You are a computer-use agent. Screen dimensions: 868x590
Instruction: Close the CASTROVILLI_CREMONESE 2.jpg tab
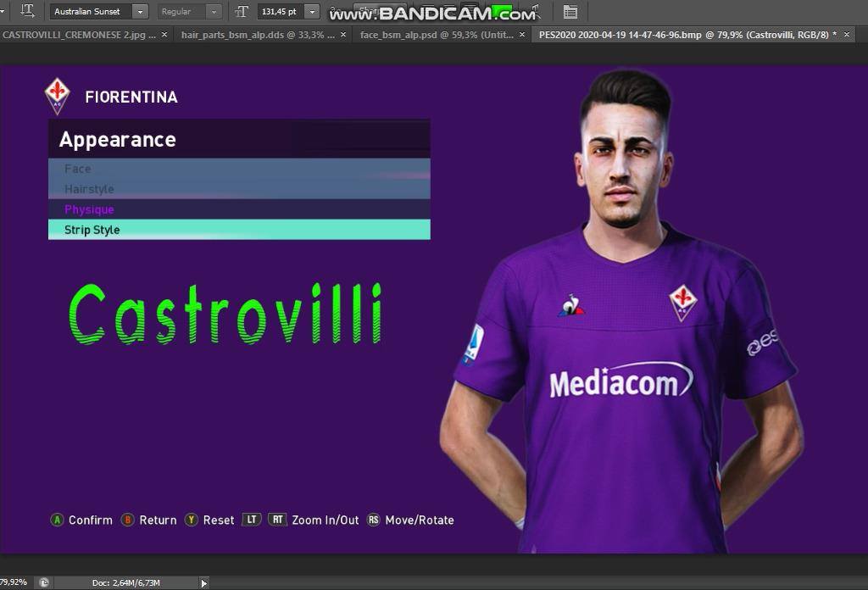[x=164, y=34]
